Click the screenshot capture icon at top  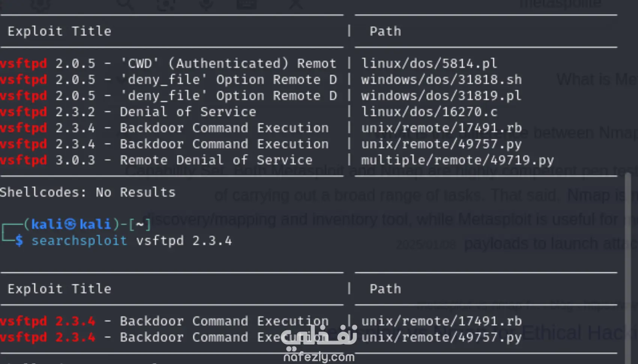[x=166, y=4]
